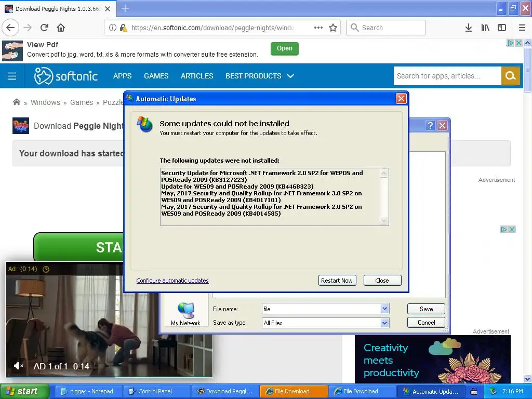Image resolution: width=532 pixels, height=399 pixels.
Task: Open a new browser tab
Action: (125, 8)
